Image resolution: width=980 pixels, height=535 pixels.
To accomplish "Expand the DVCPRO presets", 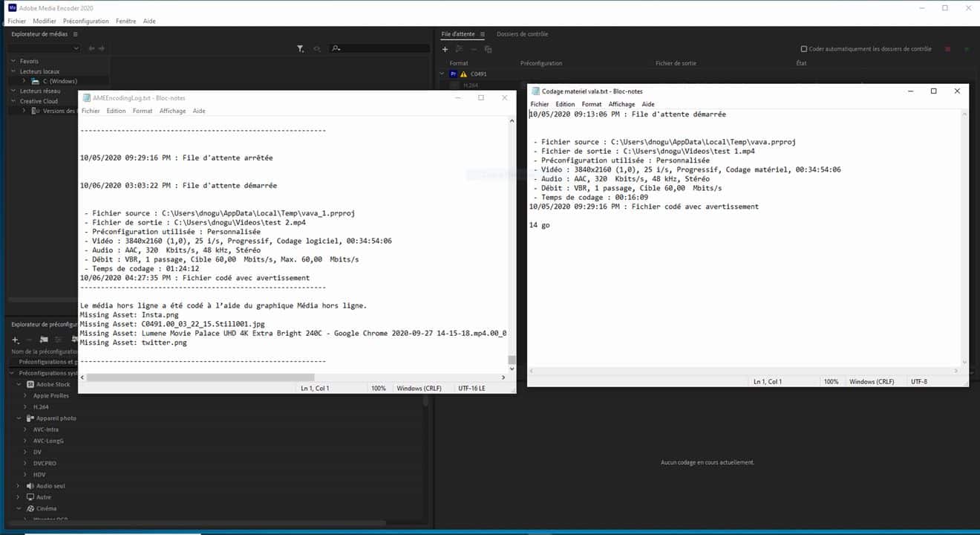I will pyautogui.click(x=26, y=463).
